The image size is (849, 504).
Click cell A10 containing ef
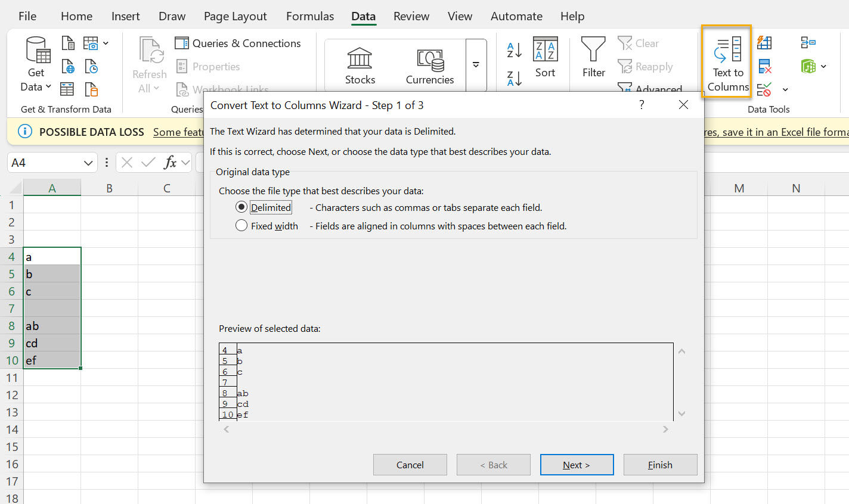[52, 360]
